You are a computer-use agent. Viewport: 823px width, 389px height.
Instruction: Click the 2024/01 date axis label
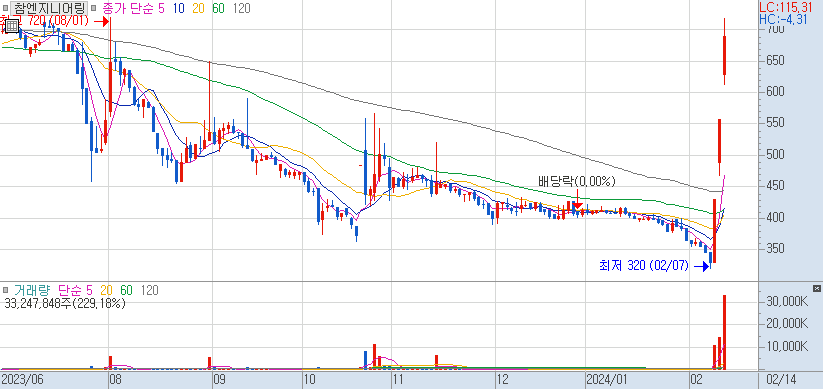tap(608, 379)
